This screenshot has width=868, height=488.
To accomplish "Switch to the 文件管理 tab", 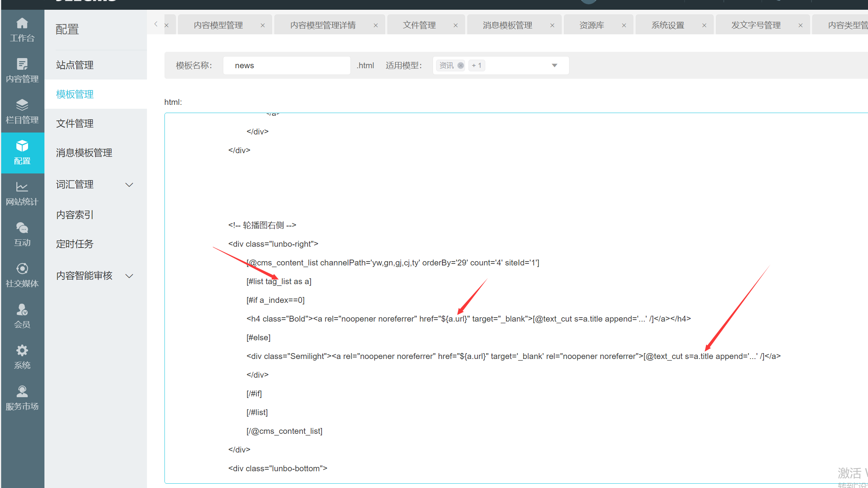I will point(419,25).
